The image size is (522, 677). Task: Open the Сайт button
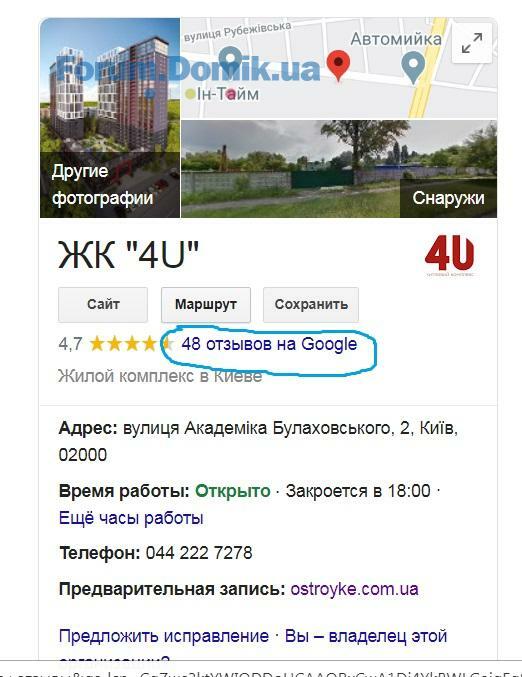coord(103,304)
